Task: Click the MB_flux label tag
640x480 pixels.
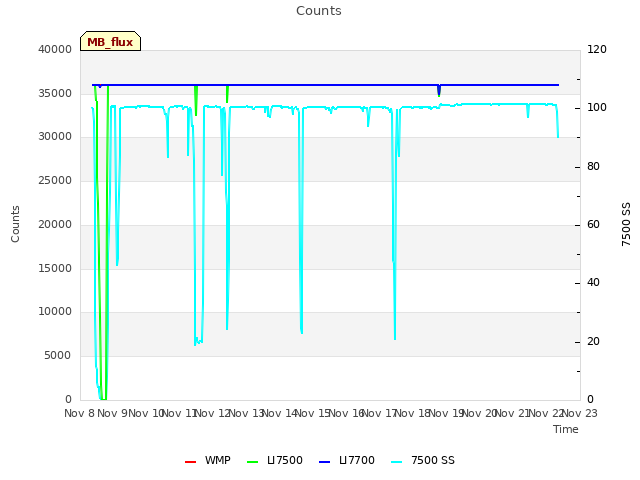Action: (110, 41)
